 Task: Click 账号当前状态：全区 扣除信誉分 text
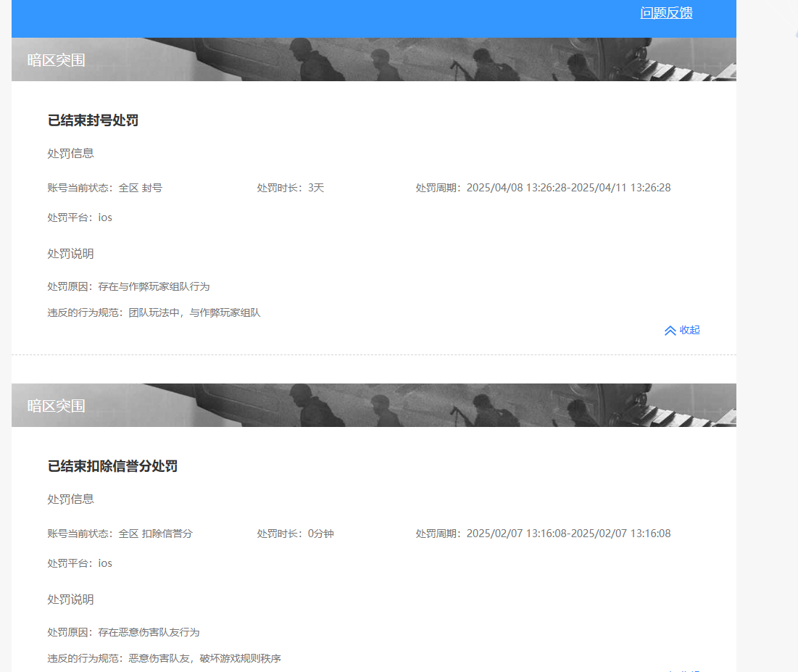pos(120,534)
